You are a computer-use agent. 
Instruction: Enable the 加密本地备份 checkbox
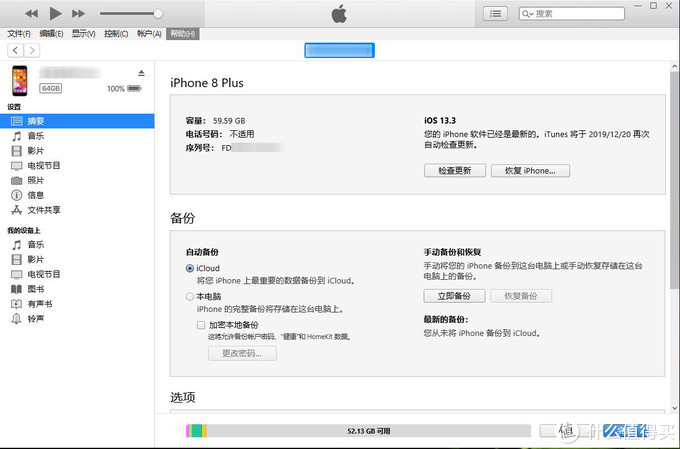(x=201, y=325)
